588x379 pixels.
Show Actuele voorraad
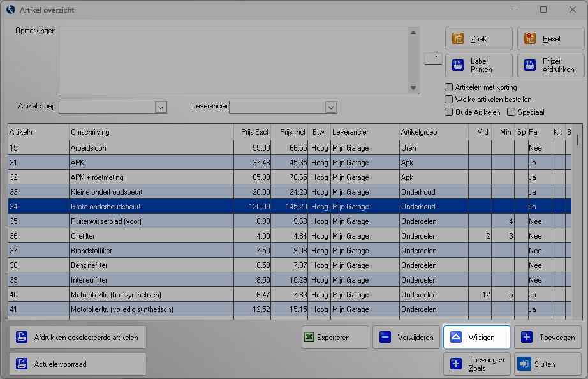(78, 364)
